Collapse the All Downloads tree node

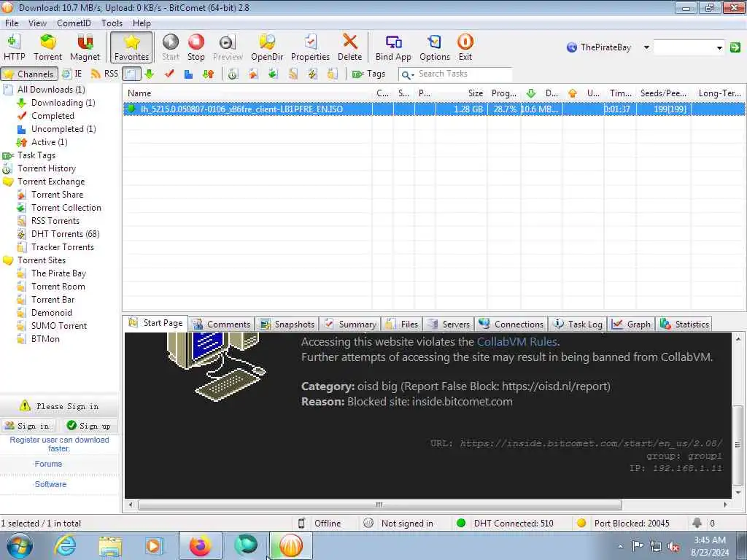click(x=7, y=90)
